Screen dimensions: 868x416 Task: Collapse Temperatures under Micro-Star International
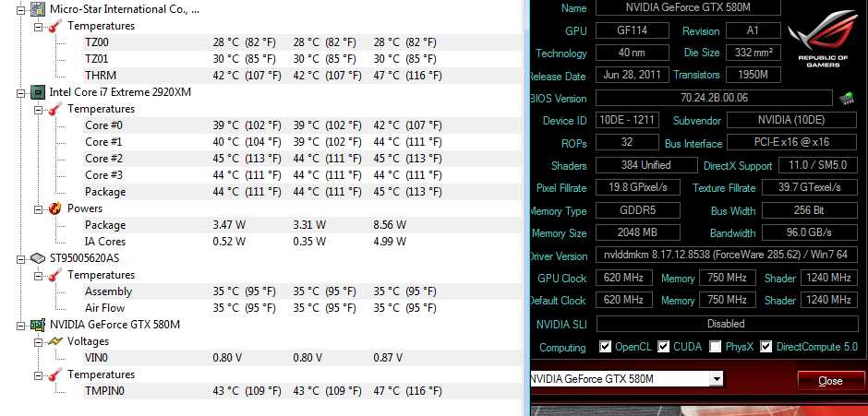pos(38,26)
